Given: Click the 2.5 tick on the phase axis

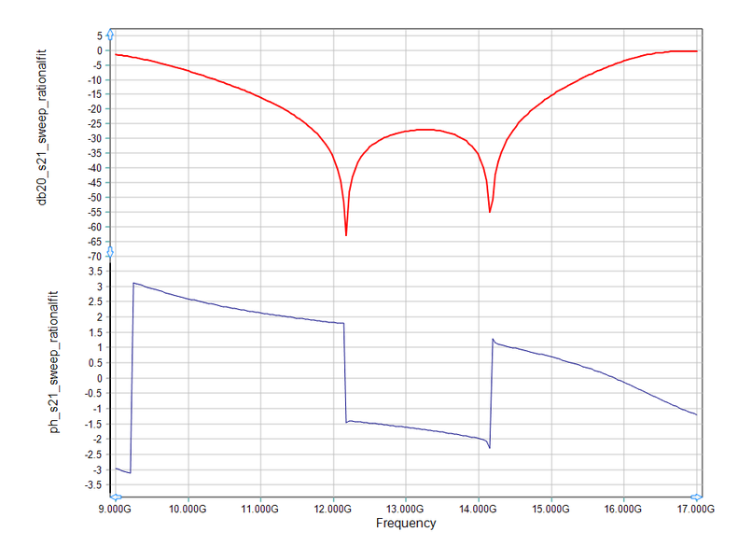Looking at the screenshot, I should point(95,301).
